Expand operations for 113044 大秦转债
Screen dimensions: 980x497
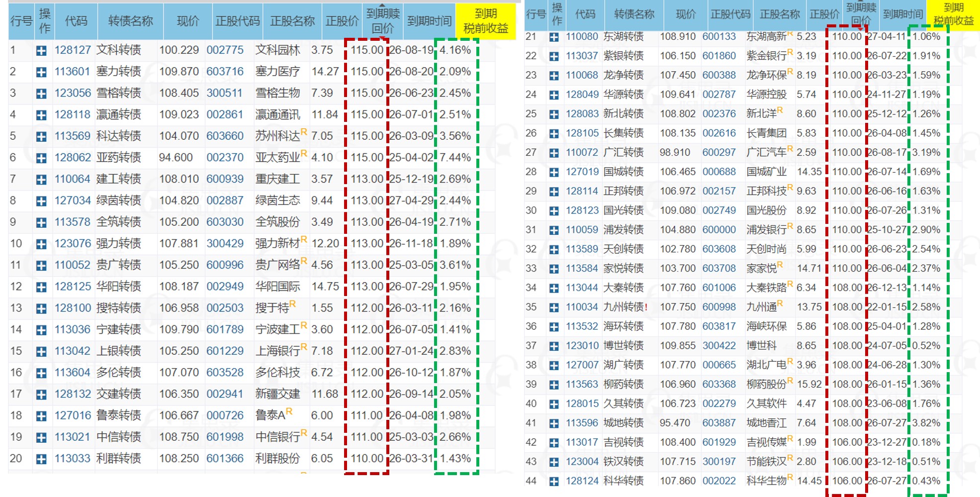pos(554,289)
